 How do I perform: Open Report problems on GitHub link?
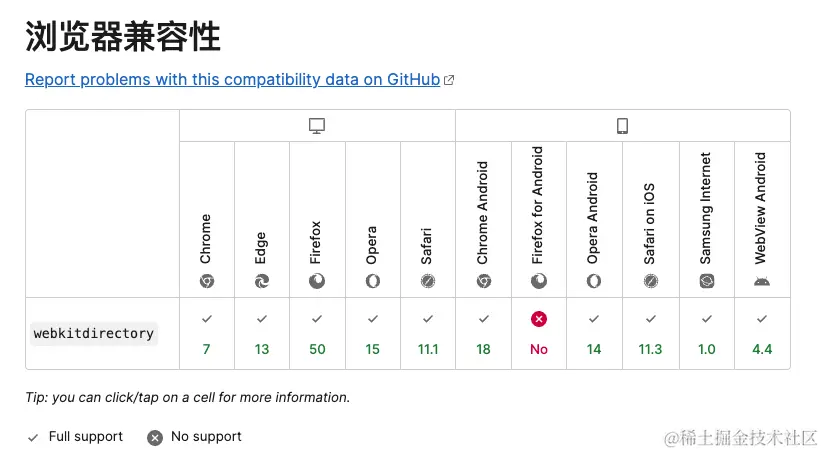[232, 79]
